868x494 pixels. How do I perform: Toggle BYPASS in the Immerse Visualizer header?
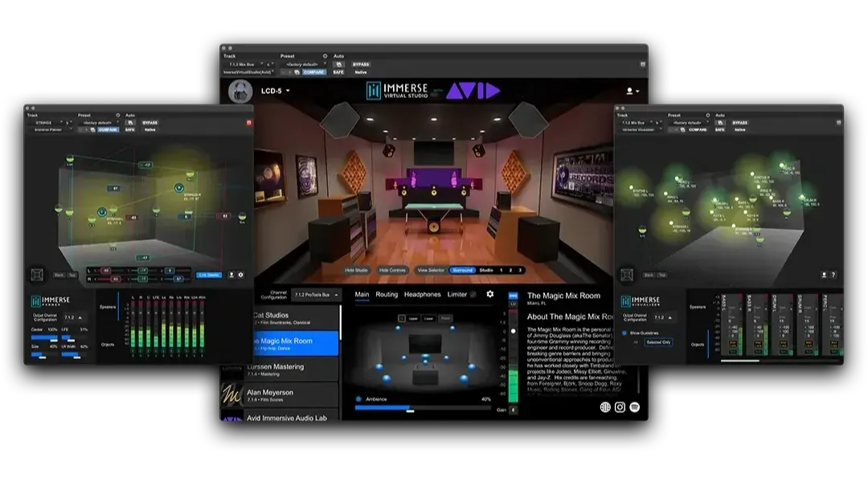click(740, 123)
